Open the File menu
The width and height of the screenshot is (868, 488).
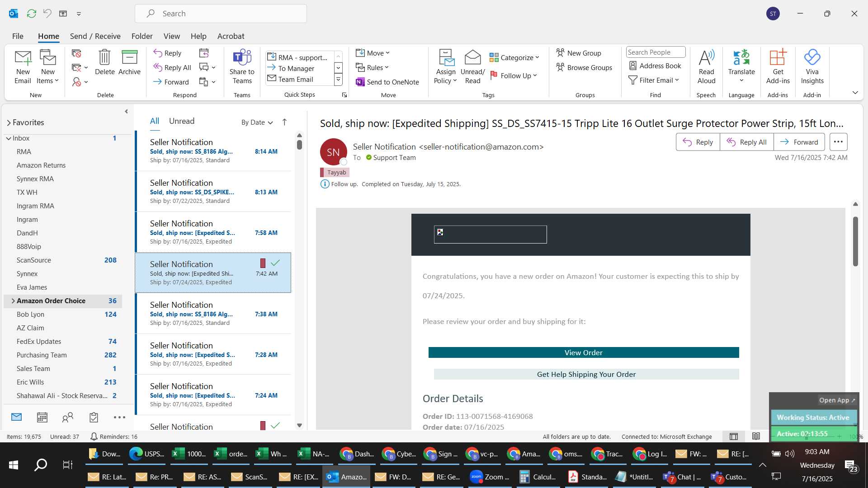tap(18, 36)
